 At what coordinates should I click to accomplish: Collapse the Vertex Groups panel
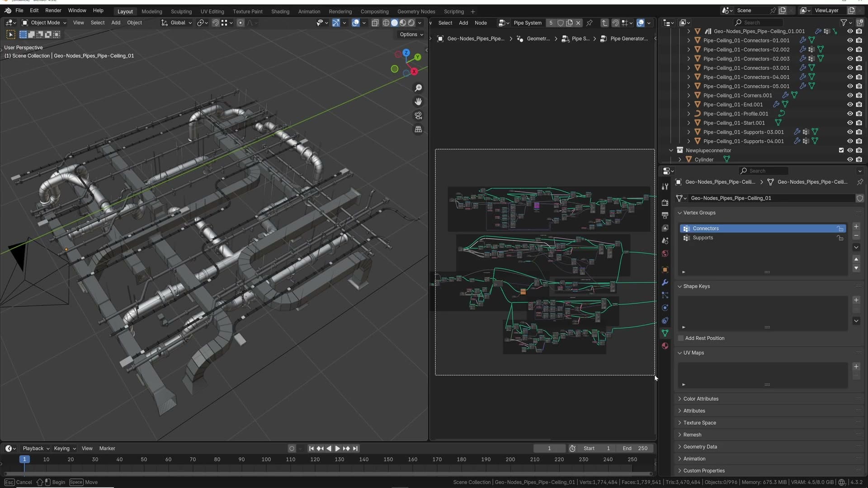click(679, 212)
